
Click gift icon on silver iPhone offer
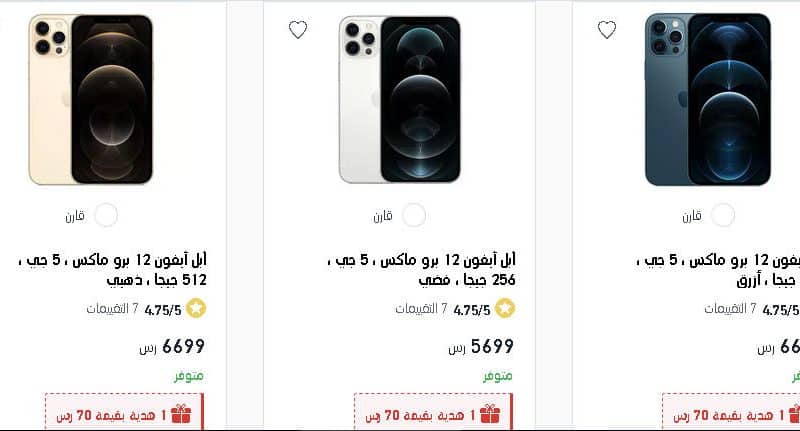490,414
